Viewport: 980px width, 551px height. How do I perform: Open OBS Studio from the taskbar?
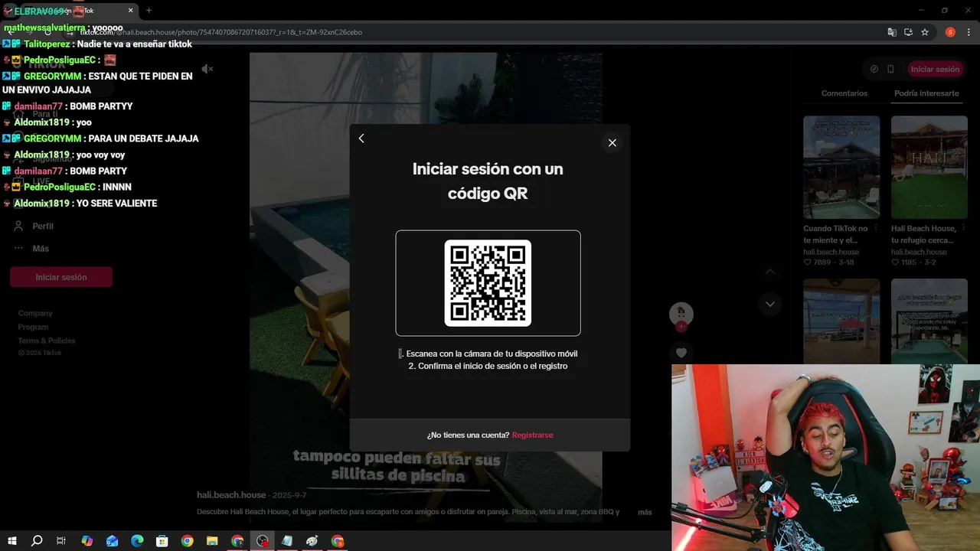pyautogui.click(x=263, y=541)
